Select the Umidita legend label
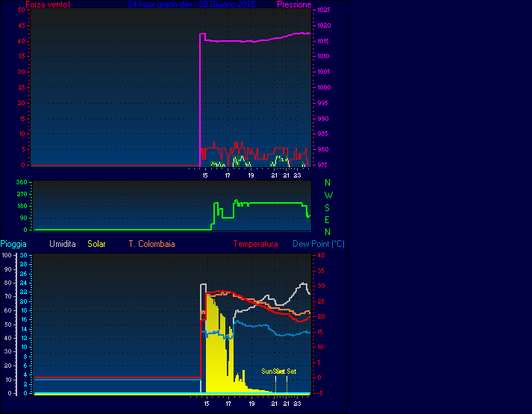The image size is (532, 414). 63,244
